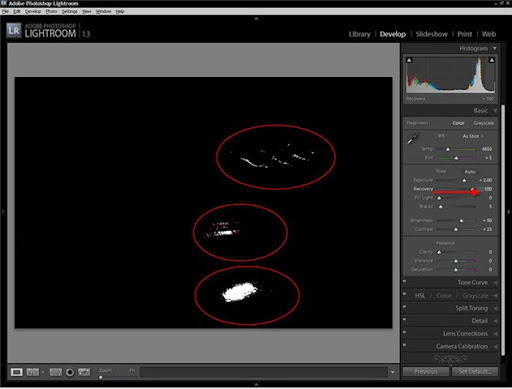The height and width of the screenshot is (389, 512).
Task: Toggle the Camera Calibration panel on/off switch
Action: [x=404, y=345]
